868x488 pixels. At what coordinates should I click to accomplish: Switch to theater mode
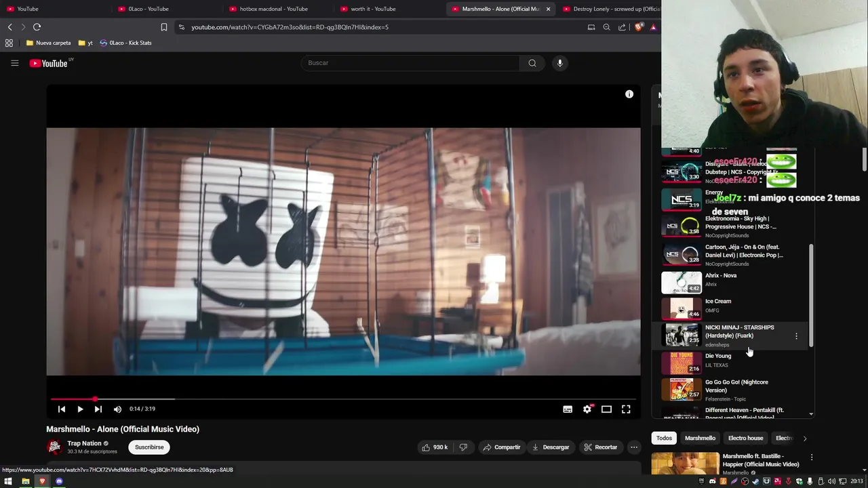click(606, 409)
